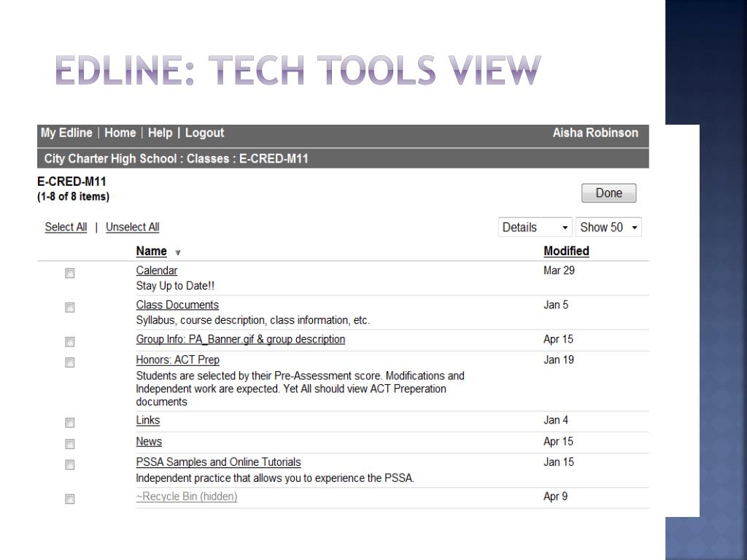The height and width of the screenshot is (560, 747).
Task: Open the Details view dropdown
Action: [535, 227]
